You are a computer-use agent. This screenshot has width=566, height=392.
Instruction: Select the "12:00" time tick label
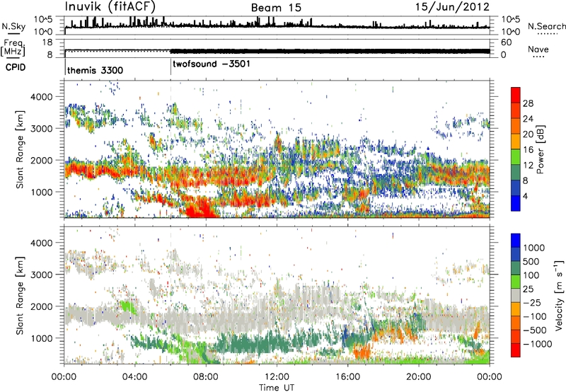277,377
